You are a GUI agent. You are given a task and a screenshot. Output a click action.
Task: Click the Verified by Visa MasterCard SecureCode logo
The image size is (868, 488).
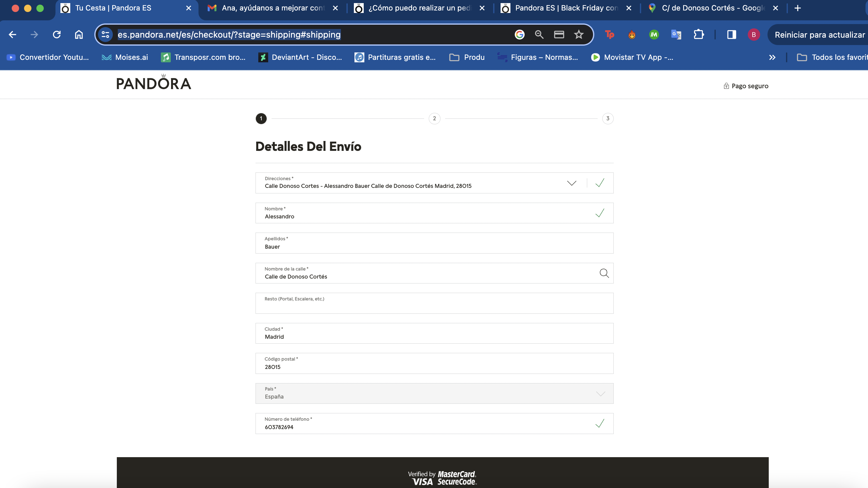442,478
